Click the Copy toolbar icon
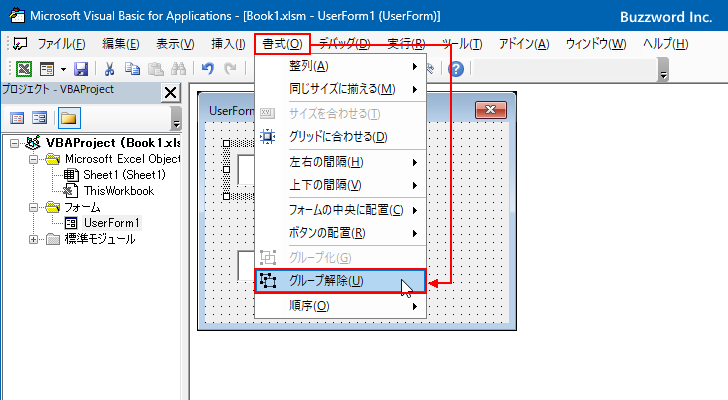The image size is (728, 400). tap(132, 69)
